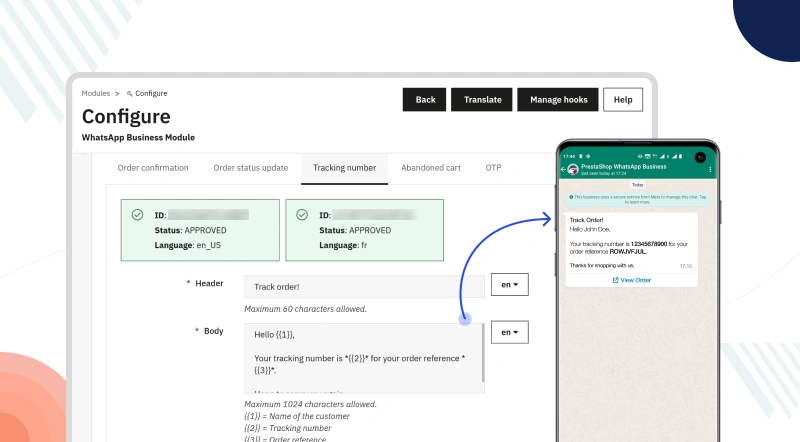Open the Body language dropdown

(x=509, y=333)
